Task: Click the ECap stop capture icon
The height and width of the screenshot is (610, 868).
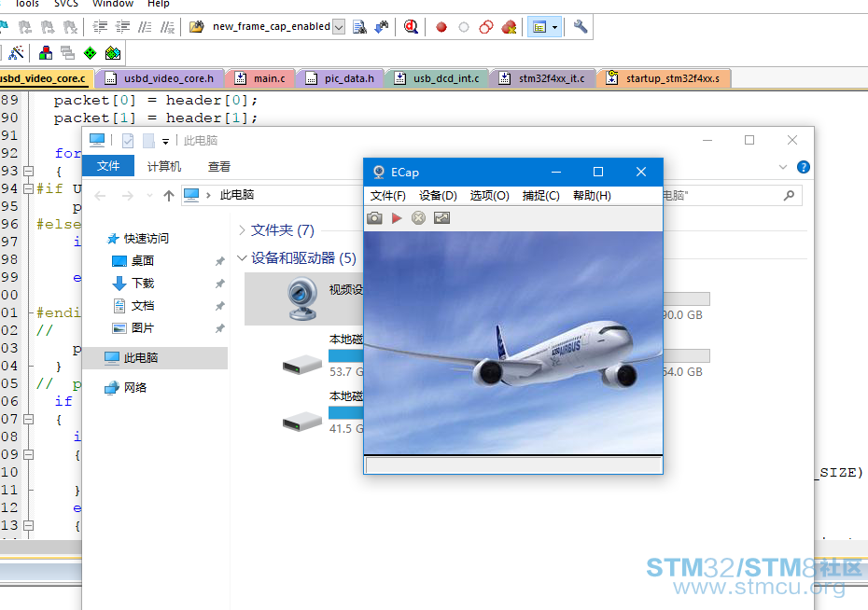Action: pos(418,218)
